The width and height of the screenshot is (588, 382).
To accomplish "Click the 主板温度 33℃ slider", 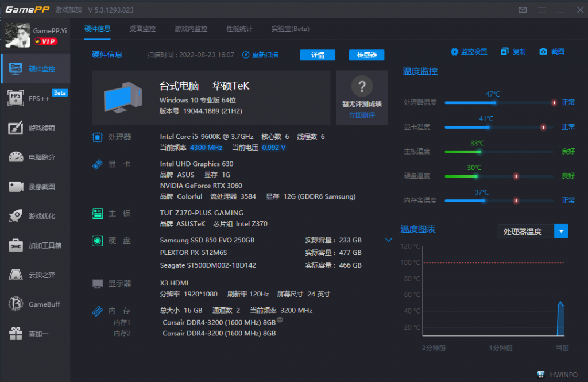I will (x=499, y=152).
